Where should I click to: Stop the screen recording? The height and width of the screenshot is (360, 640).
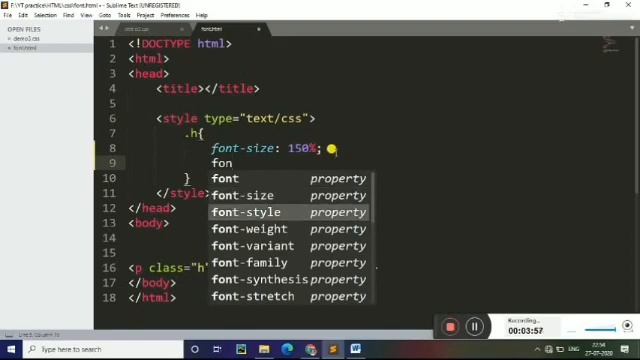(x=450, y=327)
